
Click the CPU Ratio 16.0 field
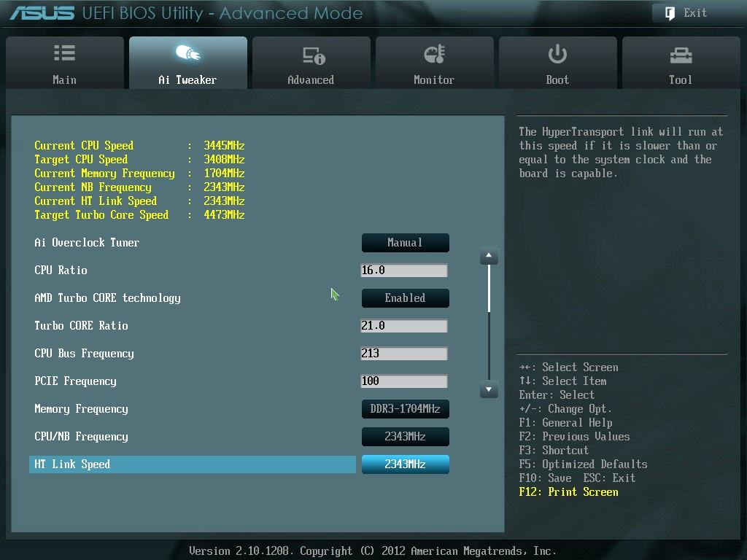coord(404,271)
